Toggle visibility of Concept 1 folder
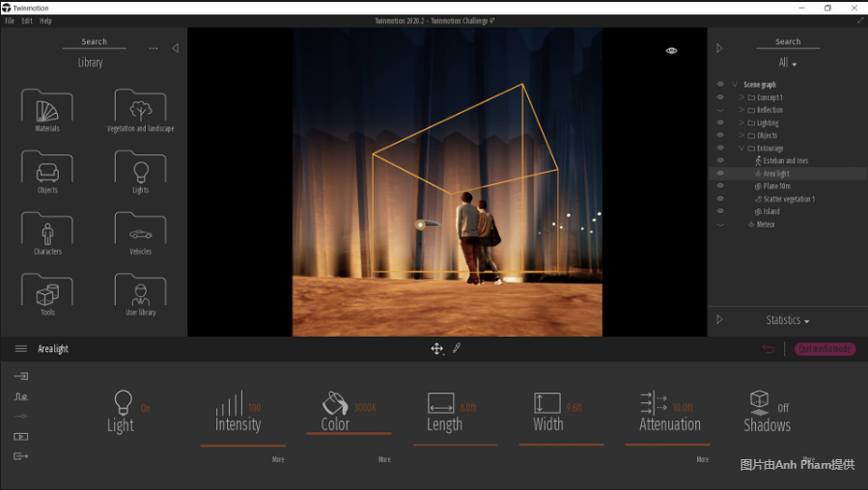This screenshot has width=868, height=490. (x=720, y=96)
